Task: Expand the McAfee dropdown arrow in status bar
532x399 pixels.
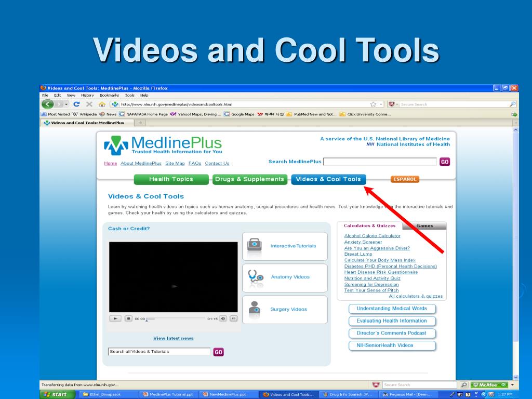Action: click(x=512, y=385)
